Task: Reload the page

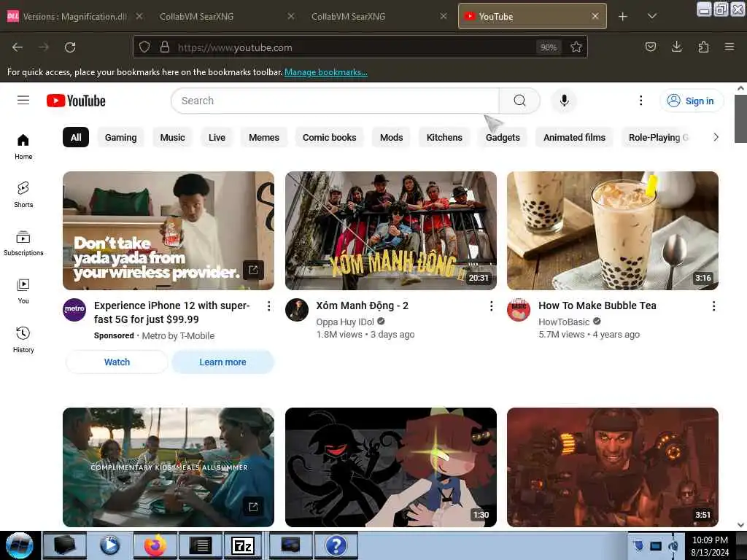Action: pos(70,47)
